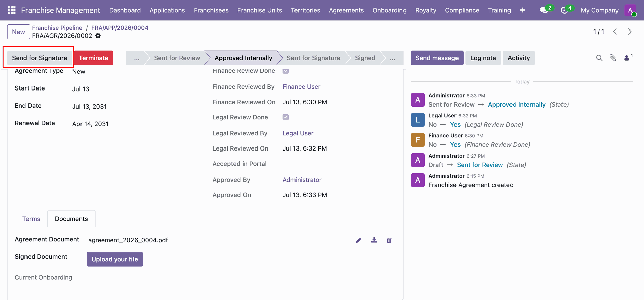Expand hidden later status stages ellipsis

point(393,58)
